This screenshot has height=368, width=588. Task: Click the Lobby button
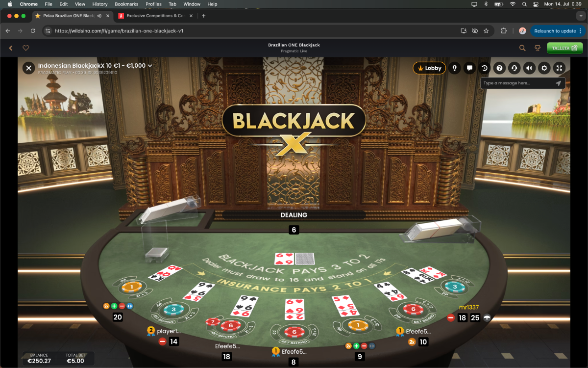click(429, 68)
